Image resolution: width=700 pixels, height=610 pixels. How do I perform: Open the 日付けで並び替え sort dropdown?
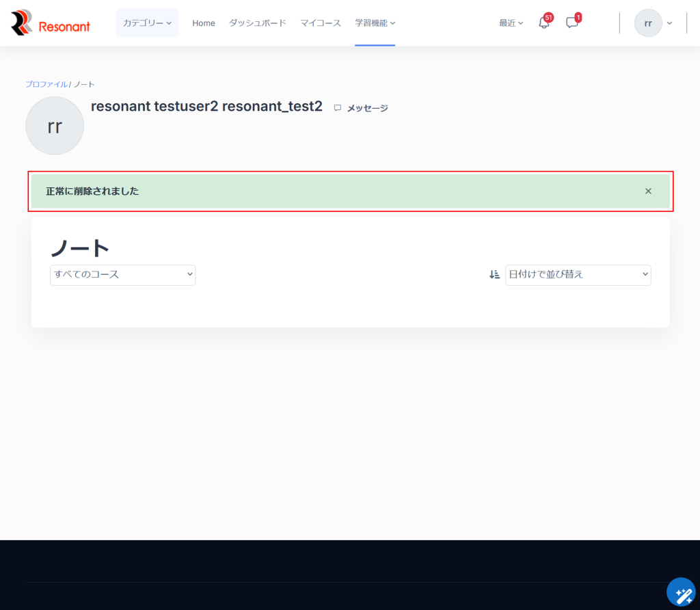click(578, 275)
